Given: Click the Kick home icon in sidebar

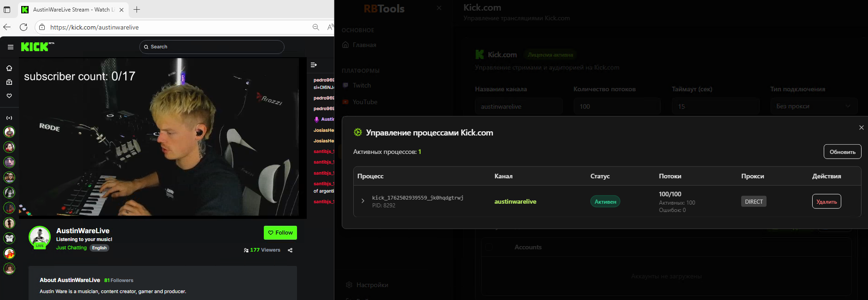Looking at the screenshot, I should pyautogui.click(x=9, y=68).
